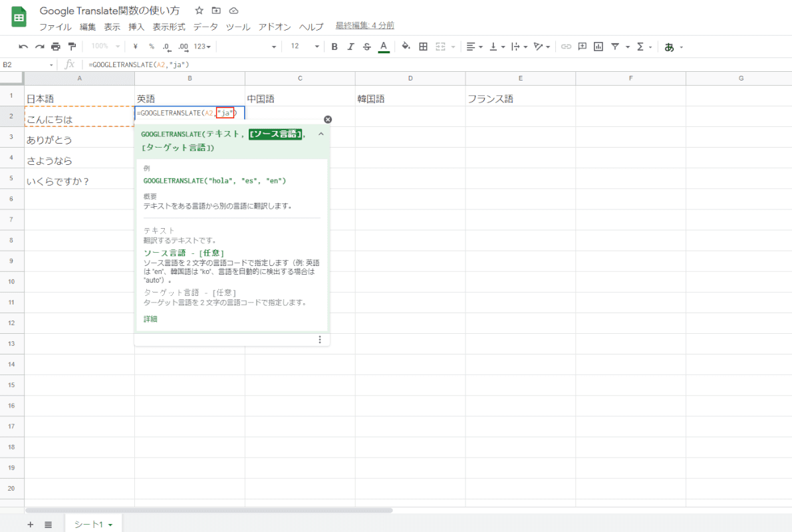Image resolution: width=792 pixels, height=532 pixels.
Task: Check the cloud save status icon
Action: [233, 11]
